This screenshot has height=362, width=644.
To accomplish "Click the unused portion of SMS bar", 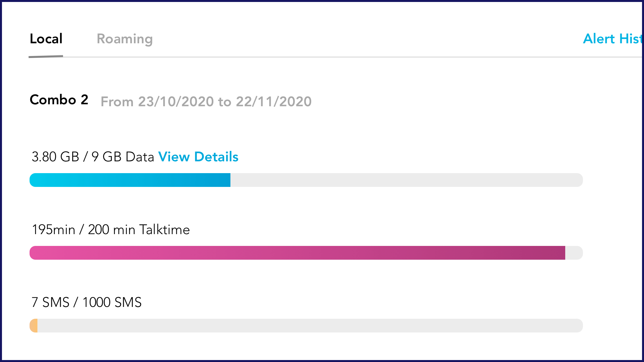I will point(310,326).
